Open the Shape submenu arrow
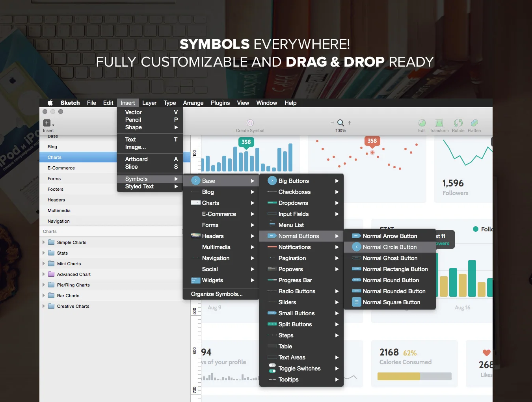Viewport: 532px width, 402px height. point(176,127)
